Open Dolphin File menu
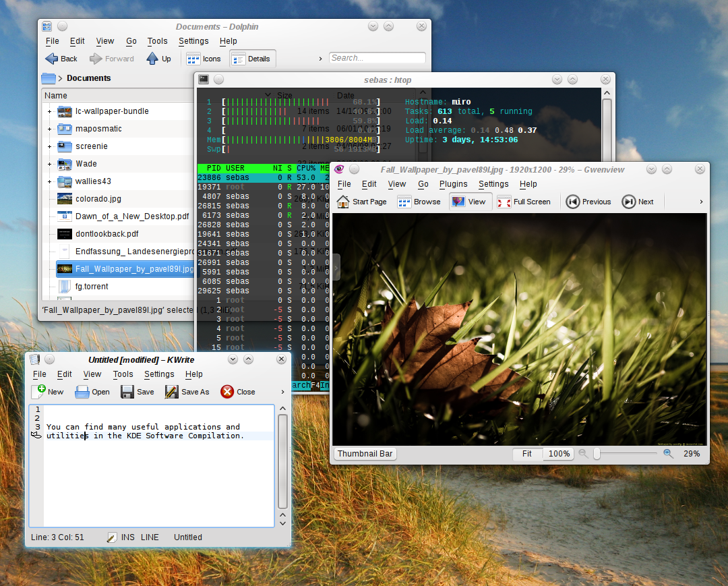This screenshot has height=586, width=728. point(53,41)
